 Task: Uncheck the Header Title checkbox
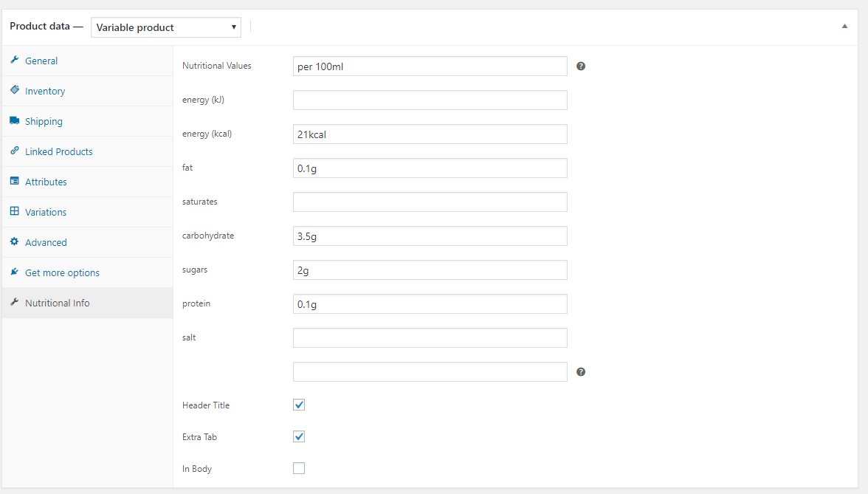[x=299, y=405]
